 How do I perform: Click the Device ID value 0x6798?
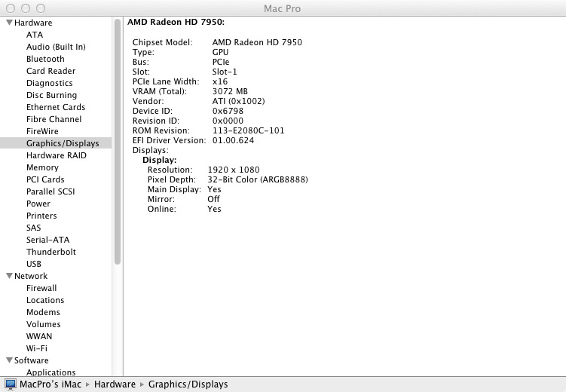pyautogui.click(x=228, y=111)
